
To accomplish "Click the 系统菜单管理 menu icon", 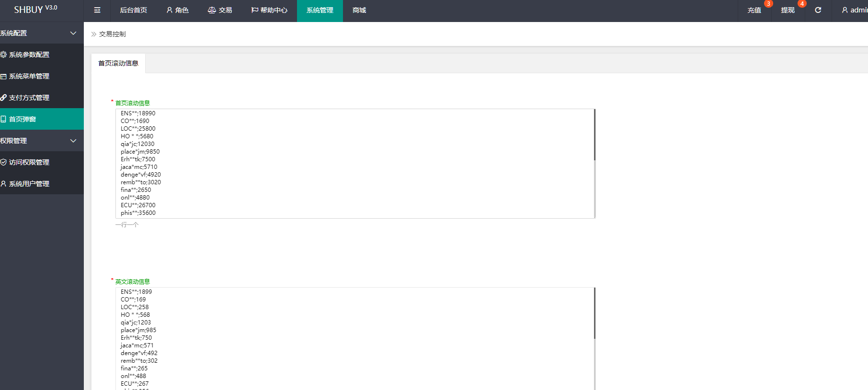I will point(3,76).
